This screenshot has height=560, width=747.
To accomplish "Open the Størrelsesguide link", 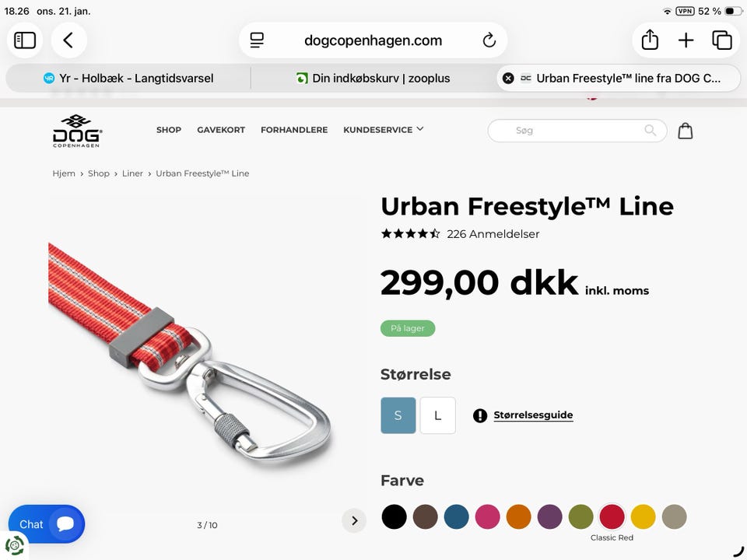I will (x=533, y=415).
